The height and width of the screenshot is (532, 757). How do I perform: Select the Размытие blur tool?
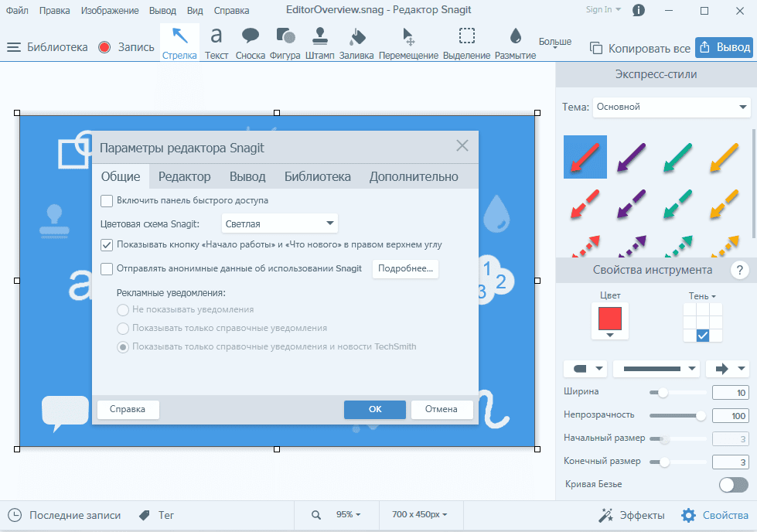[515, 43]
